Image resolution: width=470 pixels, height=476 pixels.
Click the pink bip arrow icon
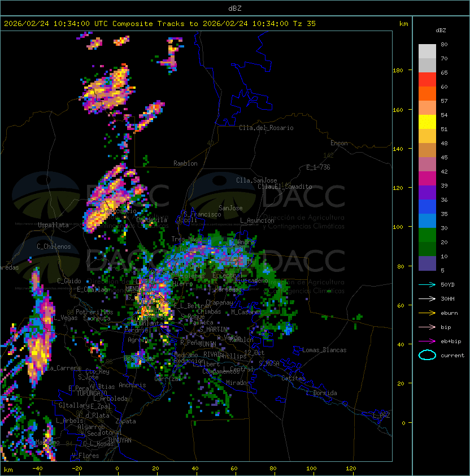point(427,327)
